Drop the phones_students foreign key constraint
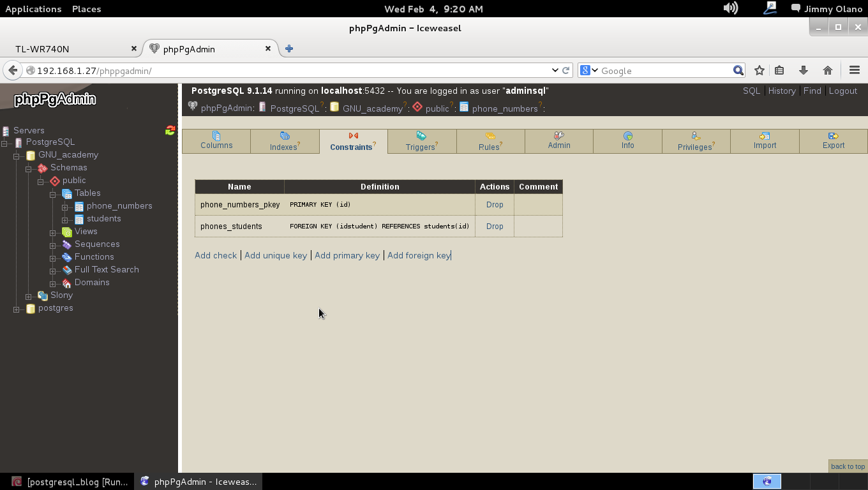 pos(495,226)
